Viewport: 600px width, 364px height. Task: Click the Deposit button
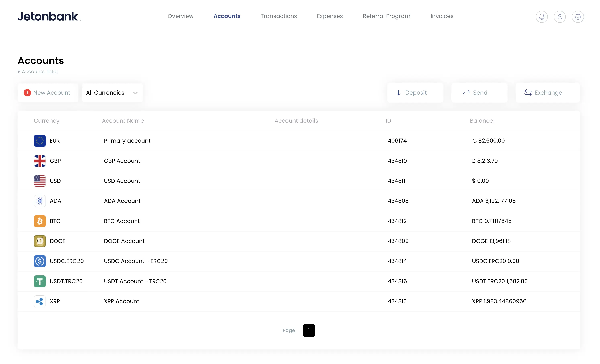coord(415,93)
